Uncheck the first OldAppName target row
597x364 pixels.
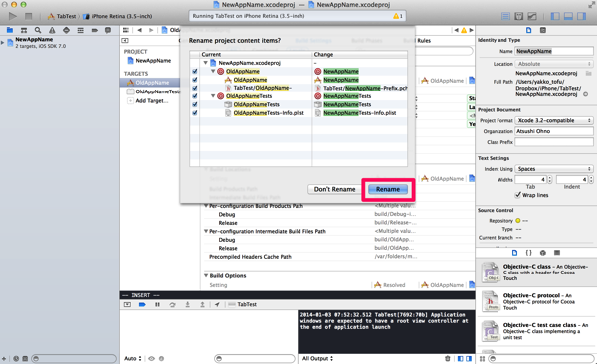point(195,71)
